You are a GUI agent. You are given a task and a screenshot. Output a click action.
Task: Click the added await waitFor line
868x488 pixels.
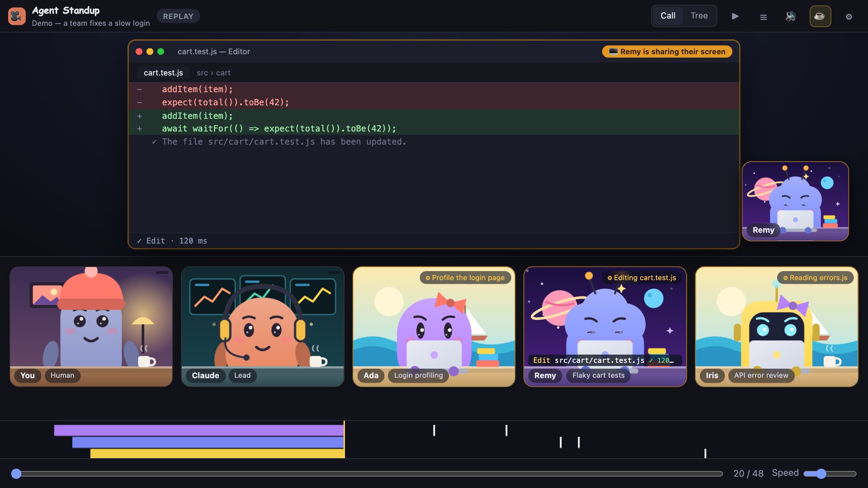point(434,128)
